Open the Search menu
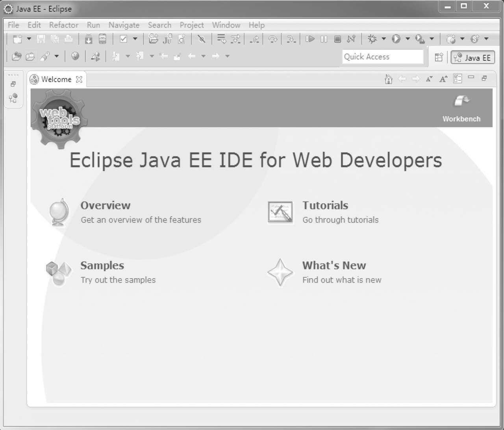Screen dimensions: 504x430 [159, 25]
